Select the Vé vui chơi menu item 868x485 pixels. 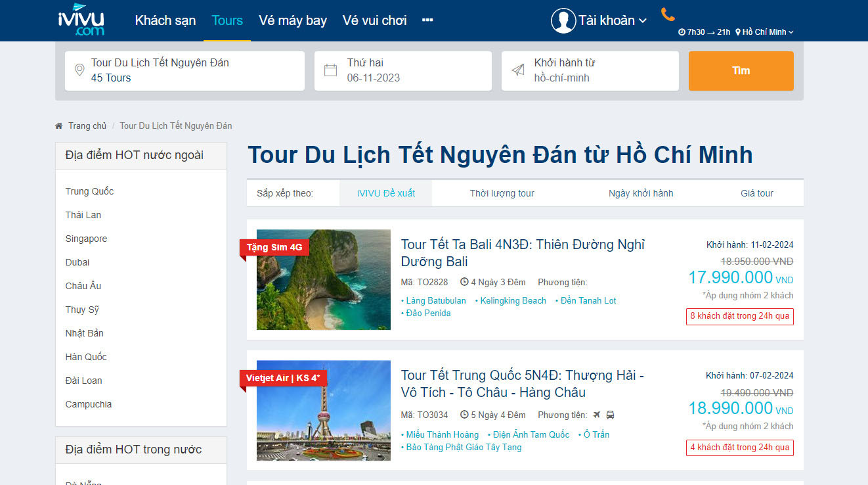374,20
